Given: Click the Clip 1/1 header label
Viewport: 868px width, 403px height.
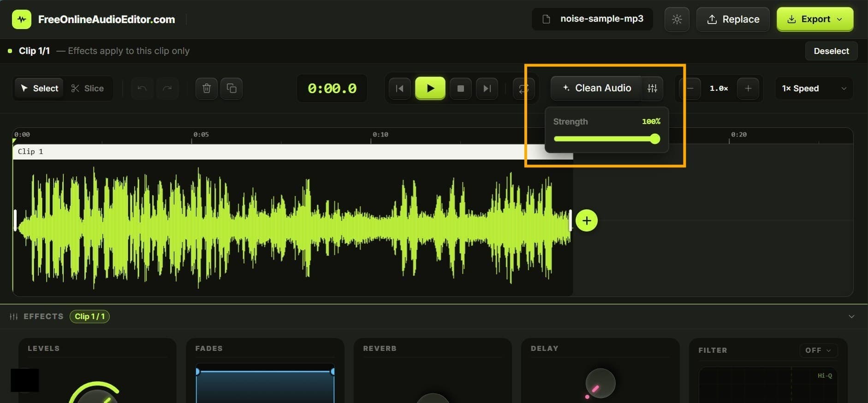Looking at the screenshot, I should (x=34, y=51).
